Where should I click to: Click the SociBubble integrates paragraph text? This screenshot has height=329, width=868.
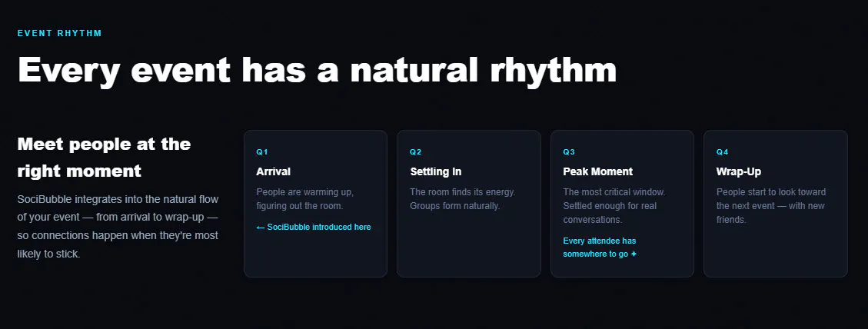pyautogui.click(x=118, y=227)
